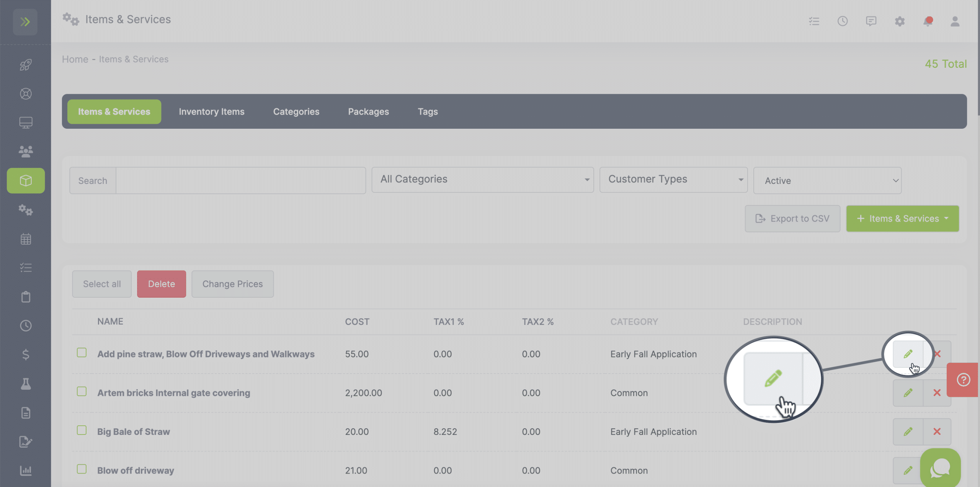Viewport: 980px width, 487px height.
Task: Open the settings gear in top header
Action: [x=900, y=21]
